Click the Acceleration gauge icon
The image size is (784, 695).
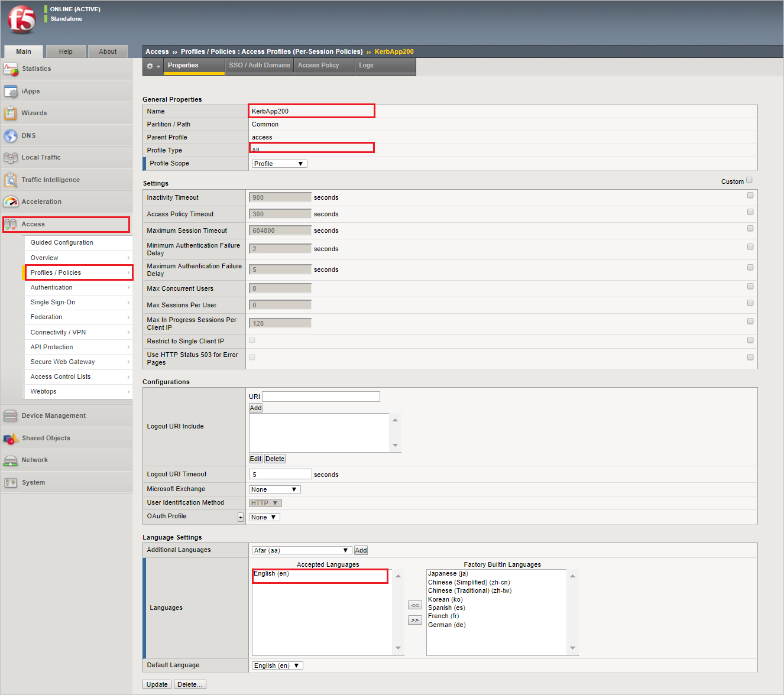pyautogui.click(x=11, y=202)
